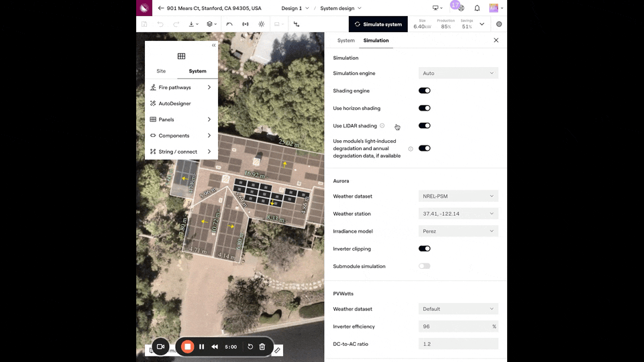Open AutoDesigner menu item
This screenshot has height=362, width=644.
pos(181,103)
